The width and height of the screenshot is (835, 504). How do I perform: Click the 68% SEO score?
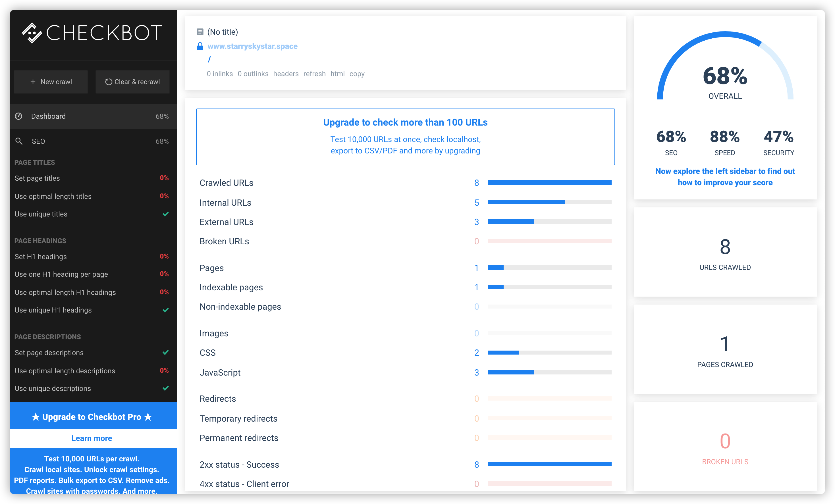point(671,142)
